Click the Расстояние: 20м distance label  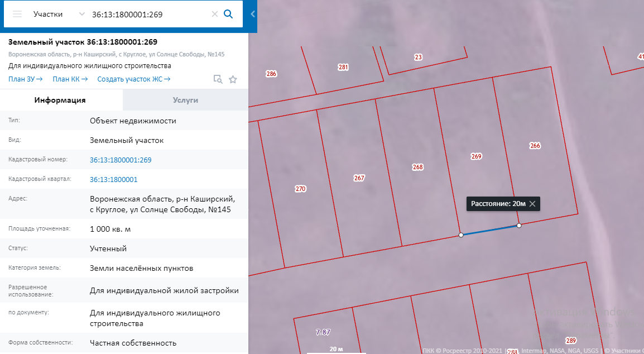(x=498, y=203)
